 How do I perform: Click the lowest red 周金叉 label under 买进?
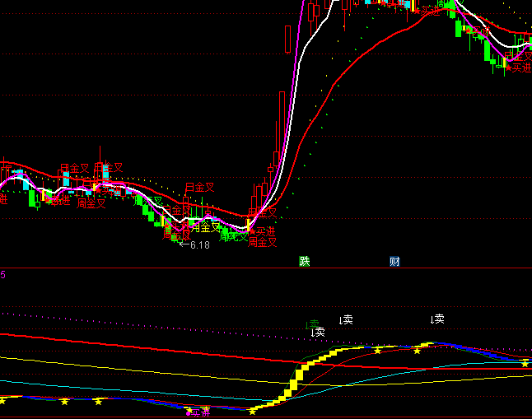[263, 242]
